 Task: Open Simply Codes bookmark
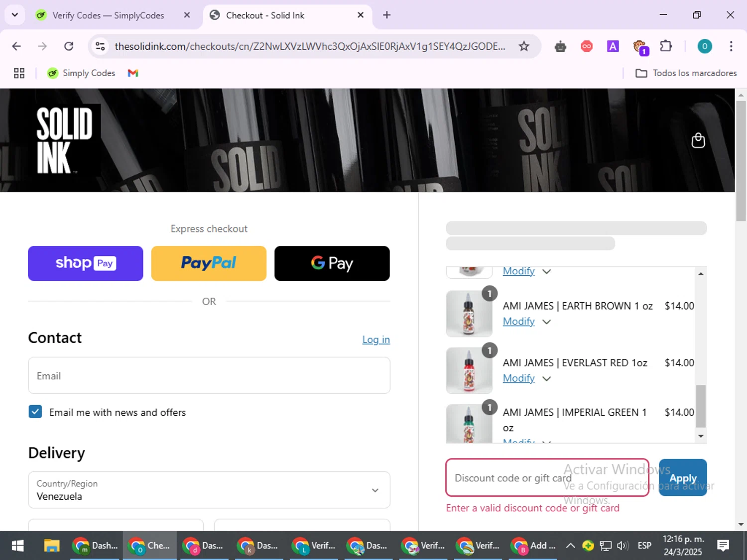pyautogui.click(x=81, y=73)
